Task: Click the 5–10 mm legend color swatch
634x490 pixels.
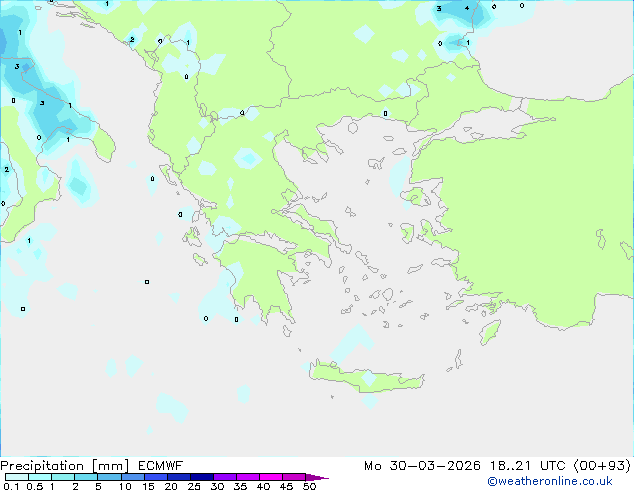Action: pyautogui.click(x=109, y=477)
